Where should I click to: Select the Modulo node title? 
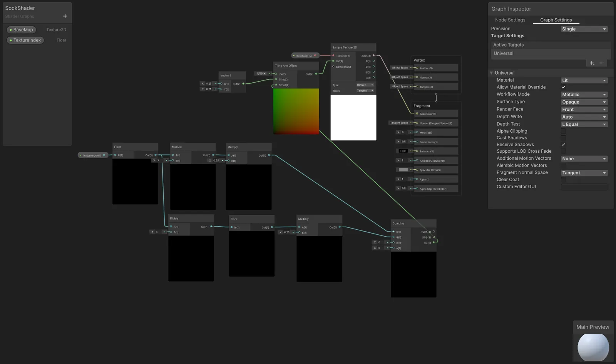click(177, 147)
